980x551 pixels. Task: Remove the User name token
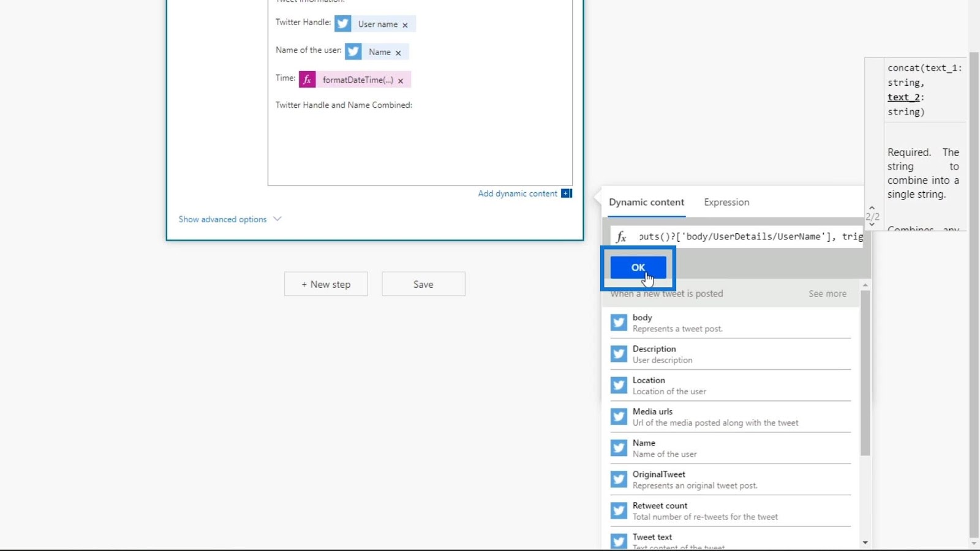[405, 25]
